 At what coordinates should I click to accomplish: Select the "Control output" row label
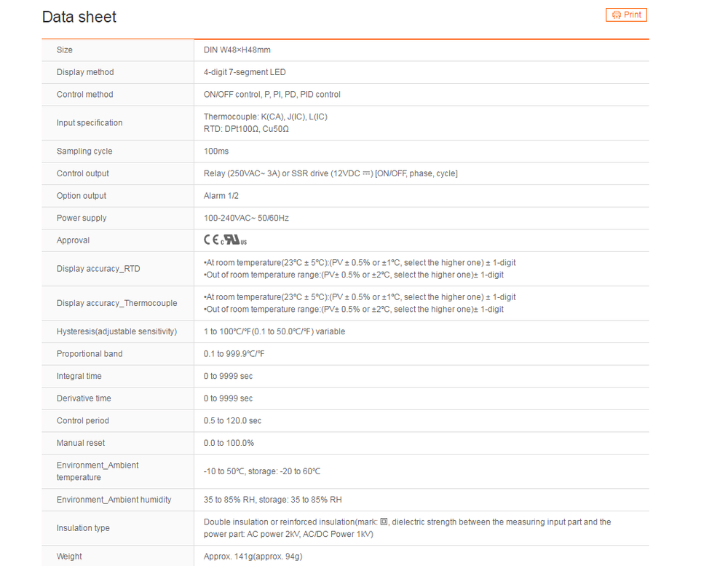83,173
